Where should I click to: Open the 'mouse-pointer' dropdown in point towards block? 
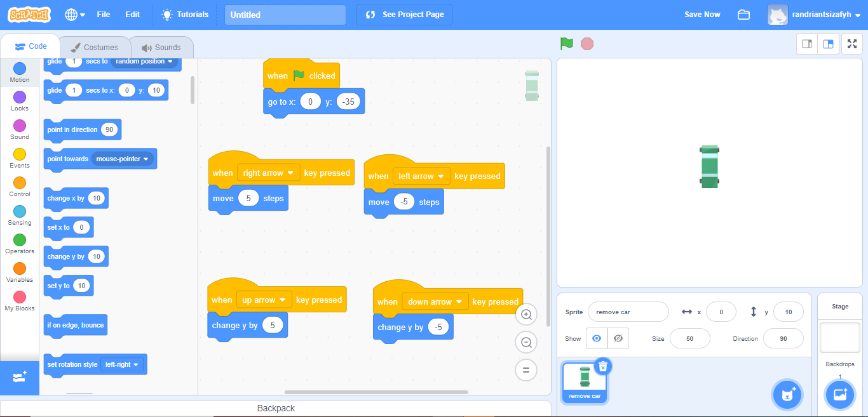click(123, 159)
